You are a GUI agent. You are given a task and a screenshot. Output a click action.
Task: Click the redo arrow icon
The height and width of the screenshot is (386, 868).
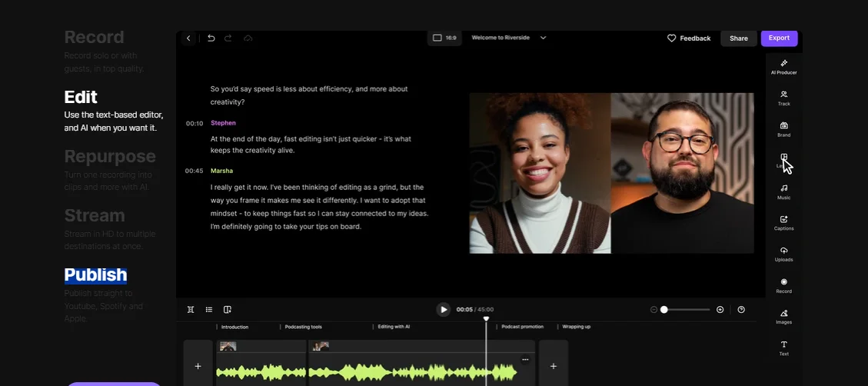pos(228,38)
